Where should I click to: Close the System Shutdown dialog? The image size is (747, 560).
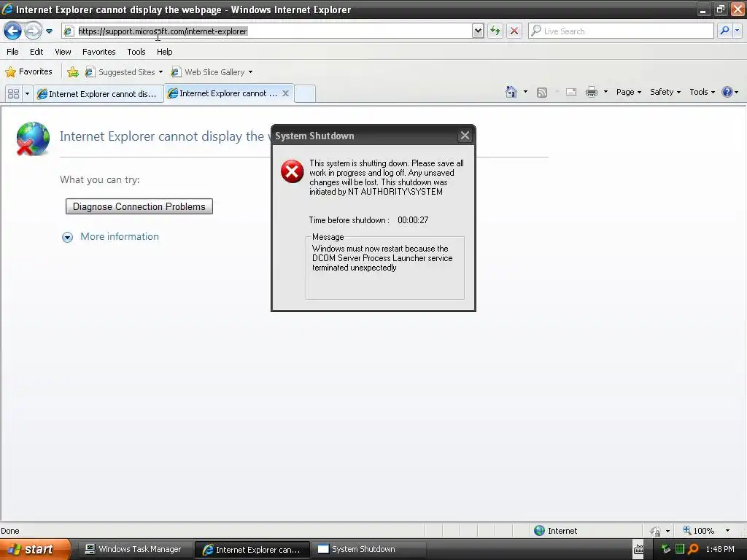coord(465,136)
